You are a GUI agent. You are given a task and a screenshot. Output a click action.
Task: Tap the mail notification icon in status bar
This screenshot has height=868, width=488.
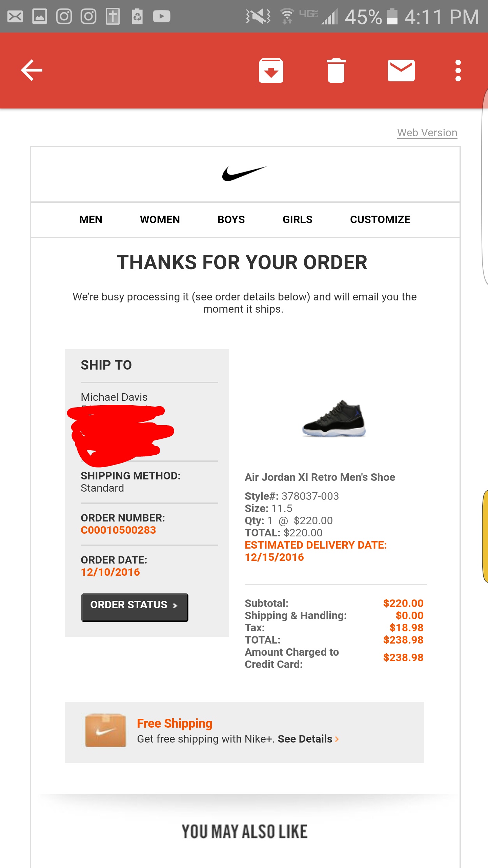15,16
